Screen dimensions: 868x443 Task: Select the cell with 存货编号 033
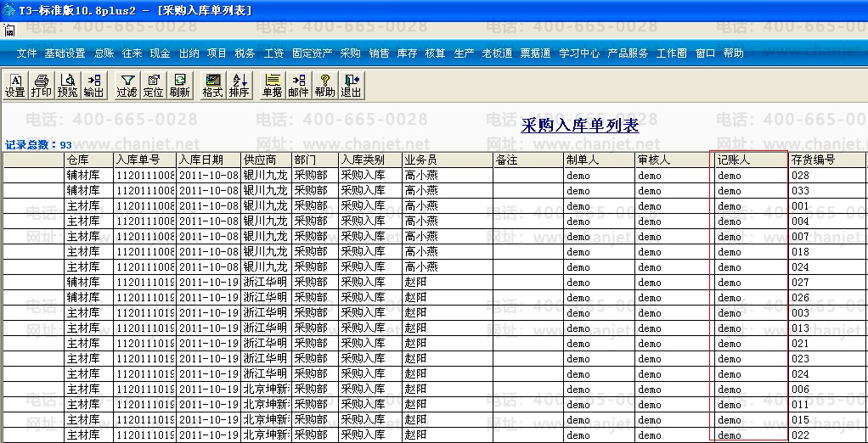[x=826, y=191]
